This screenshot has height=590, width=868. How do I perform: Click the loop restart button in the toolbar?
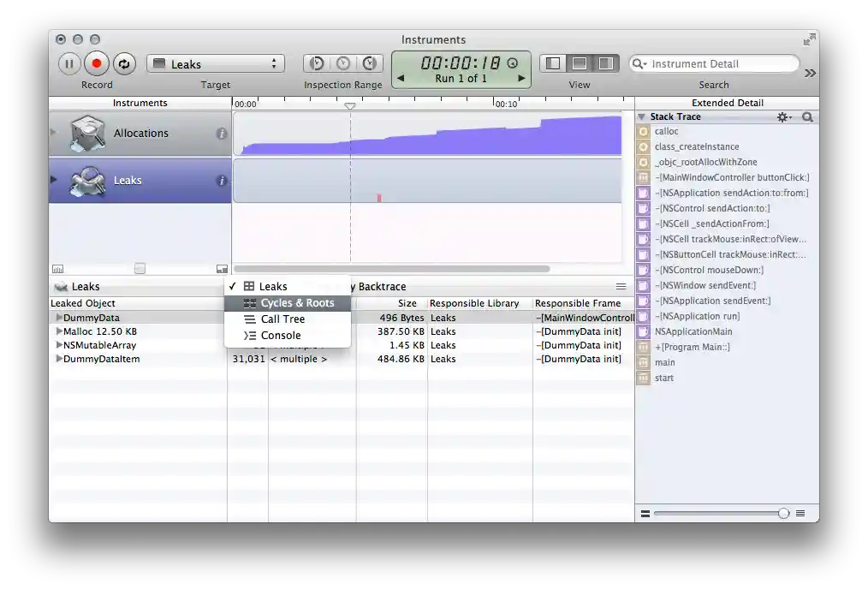pos(124,64)
